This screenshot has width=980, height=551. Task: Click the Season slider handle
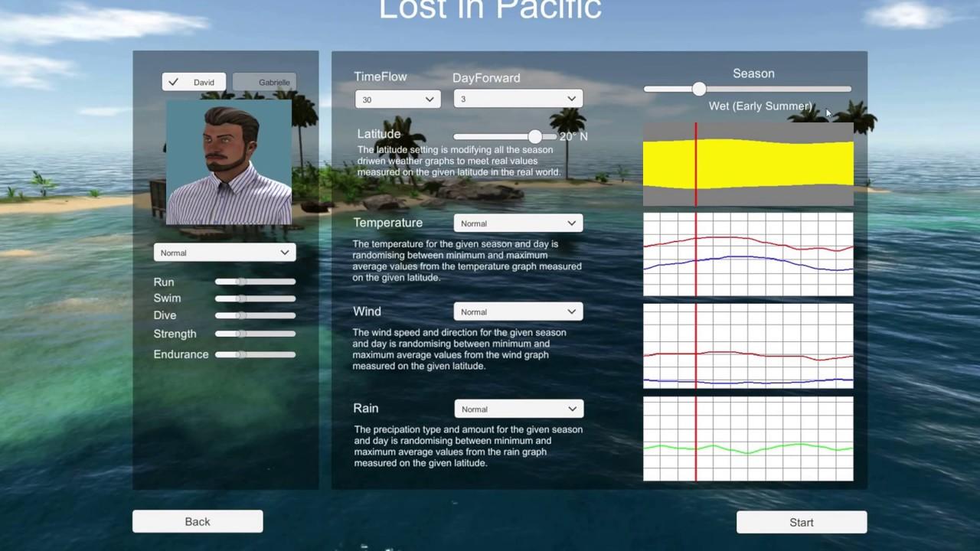point(698,89)
